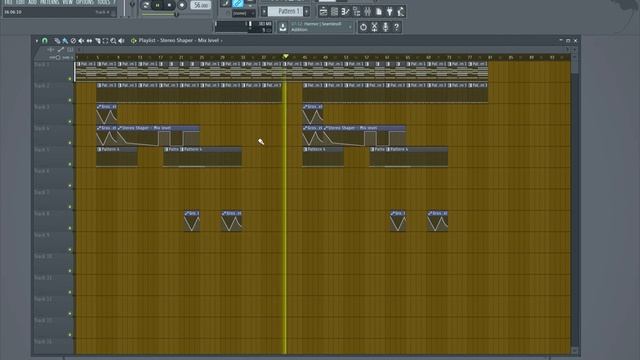640x360 pixels.
Task: Open the ADD menu
Action: (x=32, y=2)
